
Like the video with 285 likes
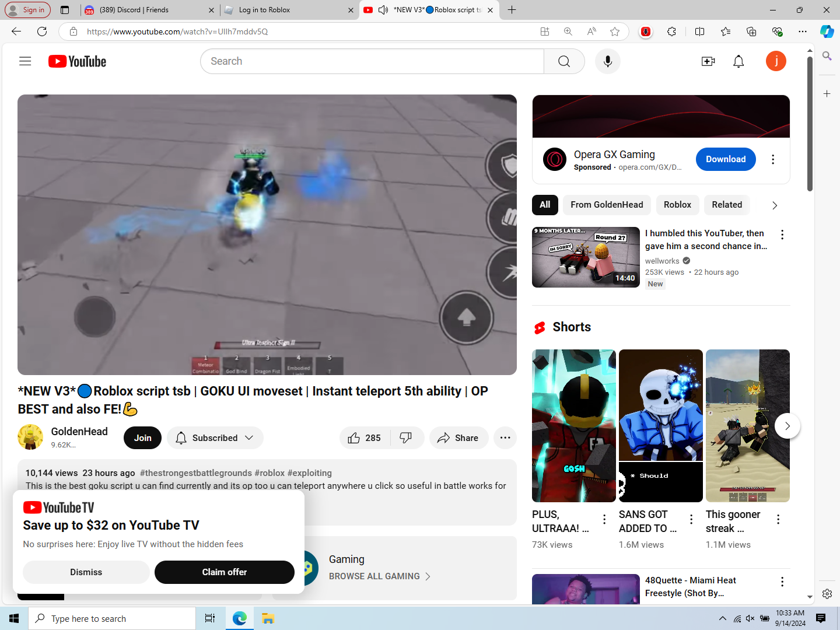tap(365, 438)
